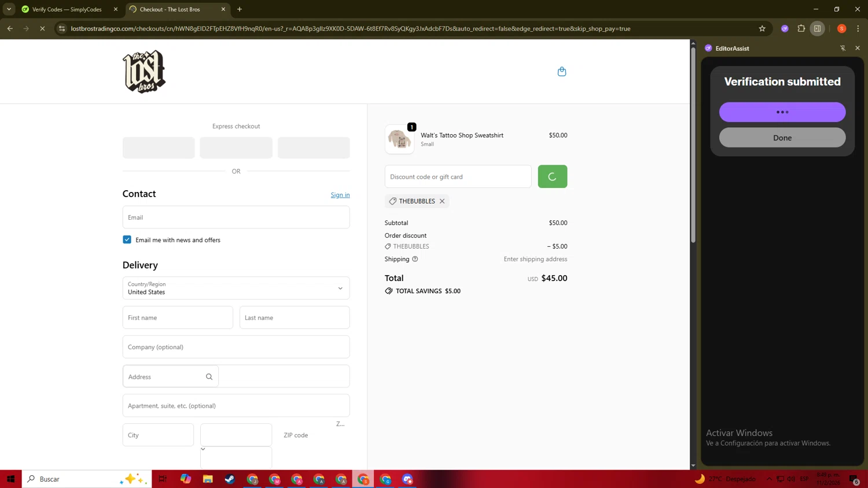
Task: Click the sweatshirt product thumbnail
Action: [399, 139]
